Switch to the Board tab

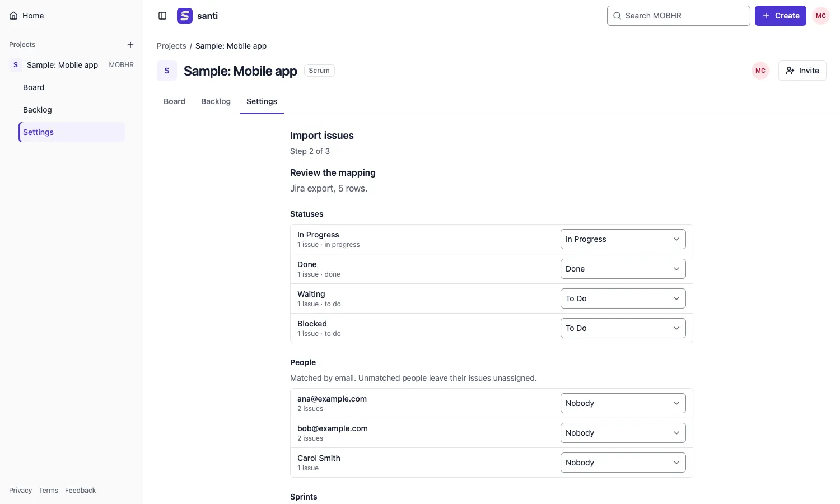pos(174,101)
